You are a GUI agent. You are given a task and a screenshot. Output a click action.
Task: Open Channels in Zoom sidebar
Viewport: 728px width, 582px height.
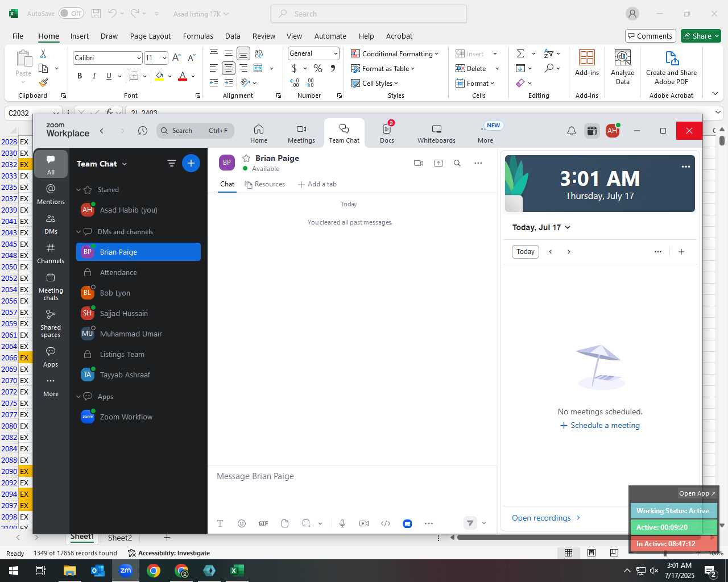tap(51, 253)
